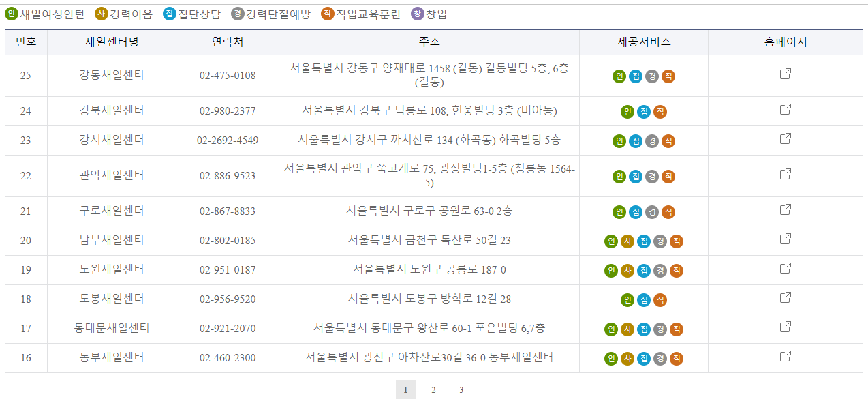Click gray 경 service icon in 동부새일센터 row
Screen dimensions: 868x399
660,359
